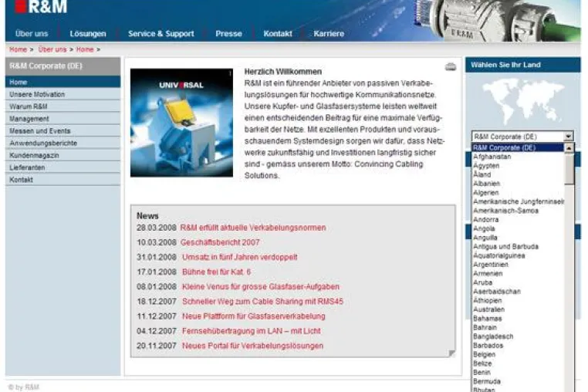Click the printer icon
Screen dimensions: 588x392
pyautogui.click(x=451, y=67)
